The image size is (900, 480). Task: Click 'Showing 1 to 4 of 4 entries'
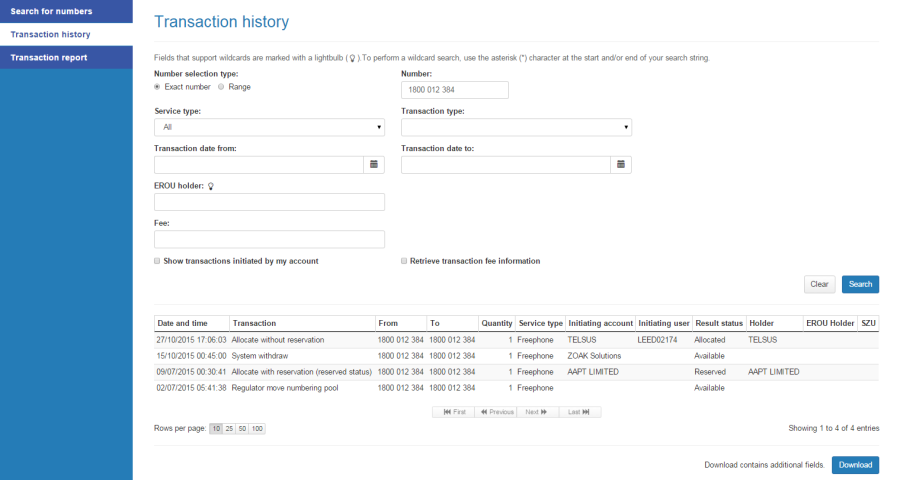coord(833,428)
